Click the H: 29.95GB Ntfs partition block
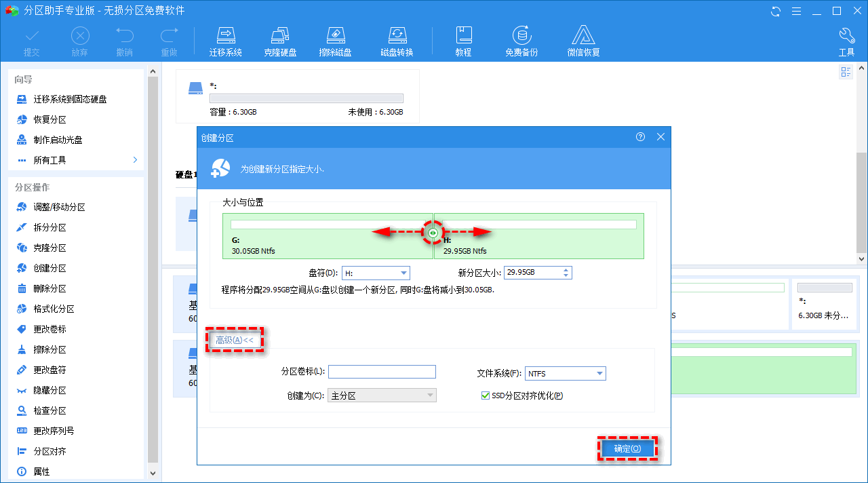Screen dimensions: 868x483 click(x=539, y=236)
